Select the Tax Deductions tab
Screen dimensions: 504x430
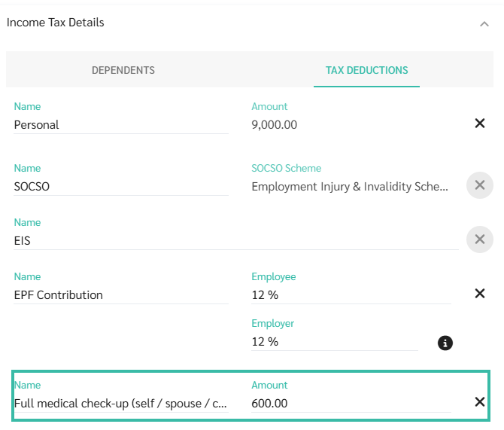point(366,70)
